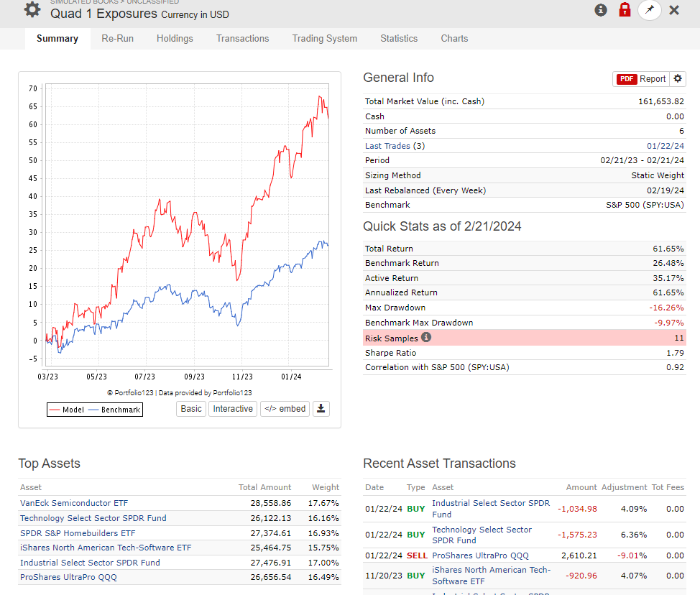Open iShares Tech-Software ETF in Recent Transactions
The width and height of the screenshot is (700, 595).
(491, 576)
